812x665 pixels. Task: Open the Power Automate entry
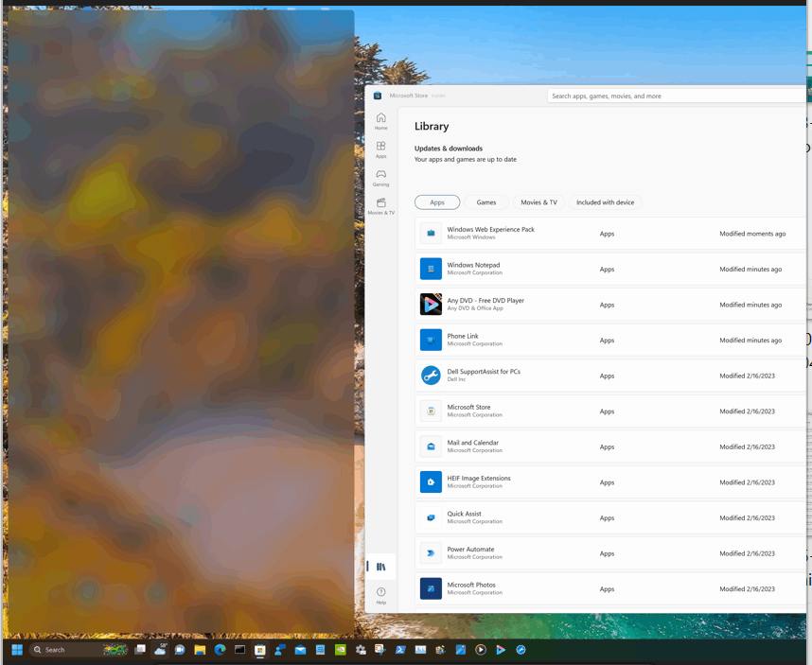[610, 553]
